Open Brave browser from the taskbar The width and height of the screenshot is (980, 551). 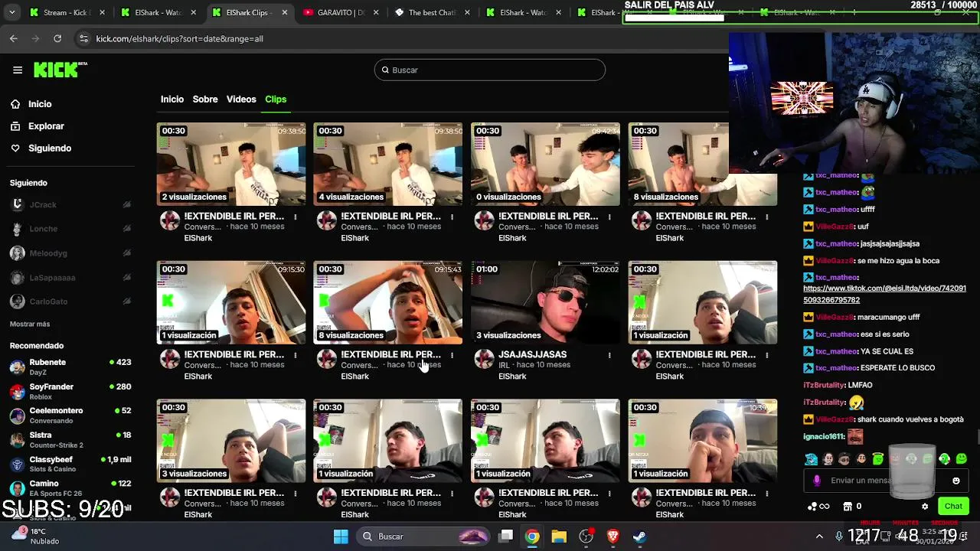point(612,536)
